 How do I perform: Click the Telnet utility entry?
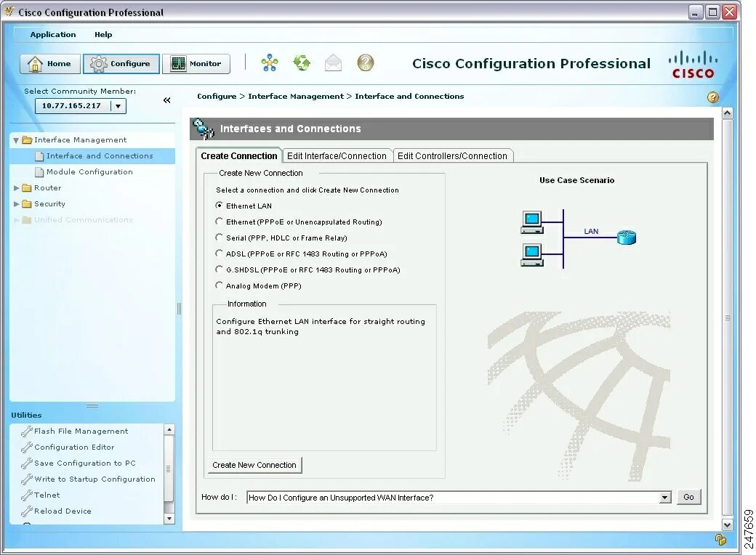47,495
